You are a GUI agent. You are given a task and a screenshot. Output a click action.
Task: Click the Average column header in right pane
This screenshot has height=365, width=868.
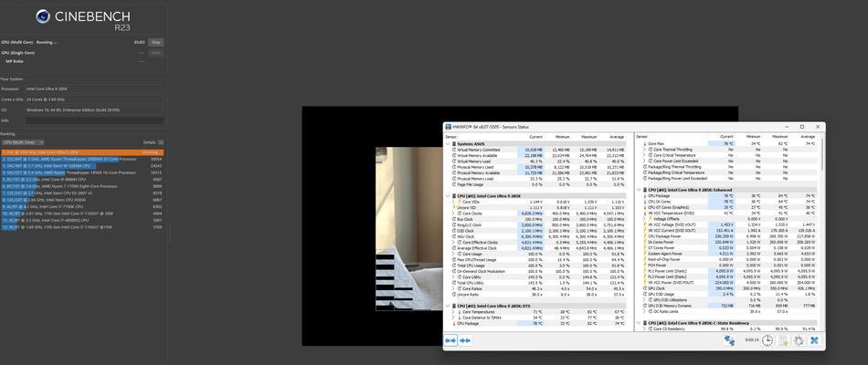click(807, 137)
